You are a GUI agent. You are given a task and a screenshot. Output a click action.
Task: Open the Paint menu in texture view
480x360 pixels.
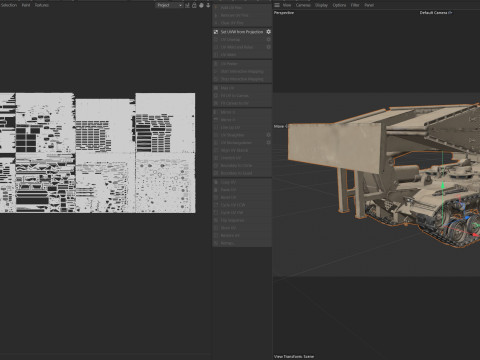(26, 5)
